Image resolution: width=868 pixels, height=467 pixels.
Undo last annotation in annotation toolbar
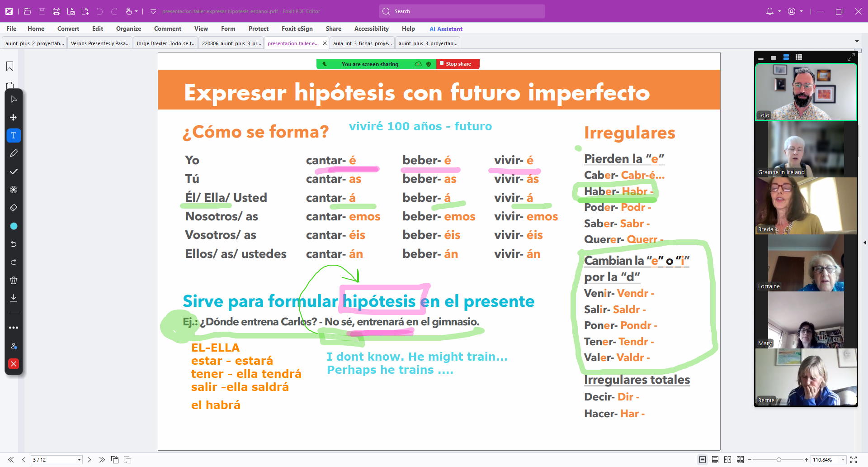14,244
